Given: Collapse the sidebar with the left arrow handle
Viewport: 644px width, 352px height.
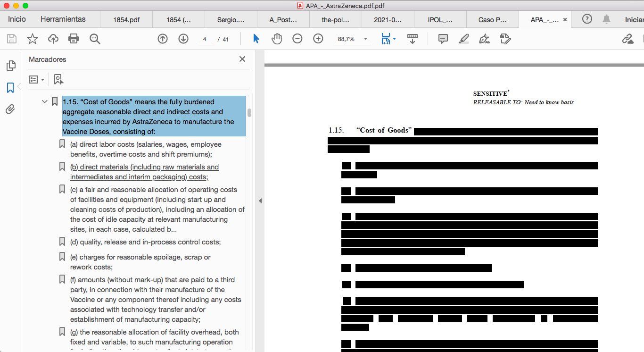Looking at the screenshot, I should click(260, 200).
